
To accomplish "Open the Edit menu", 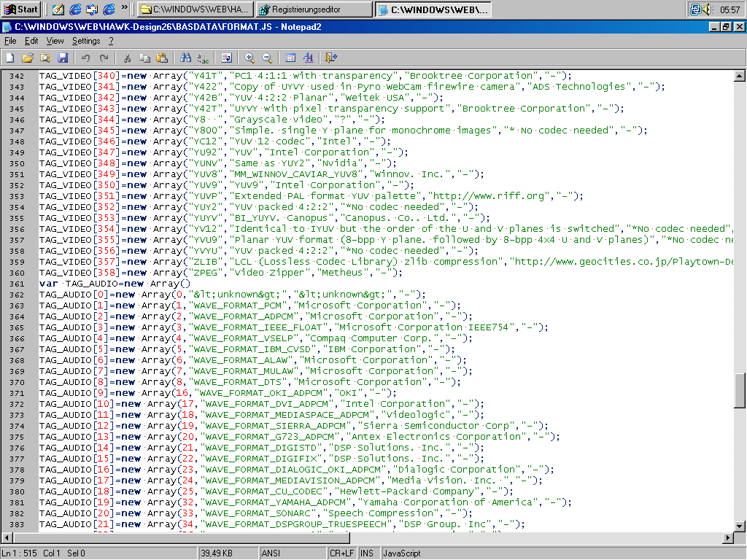I will (x=31, y=41).
